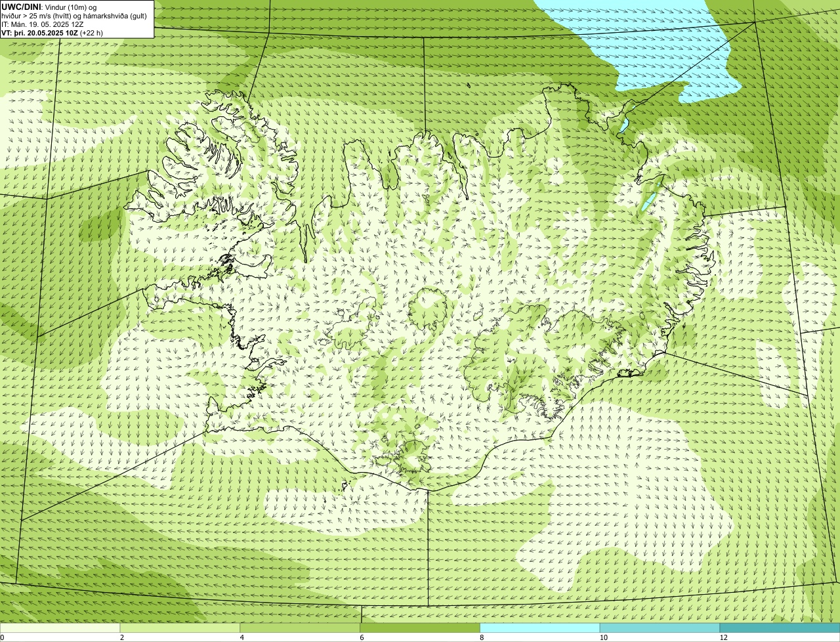This screenshot has width=840, height=642.
Task: Select the 6–8 darker green colorbar segment
Action: pyautogui.click(x=420, y=628)
